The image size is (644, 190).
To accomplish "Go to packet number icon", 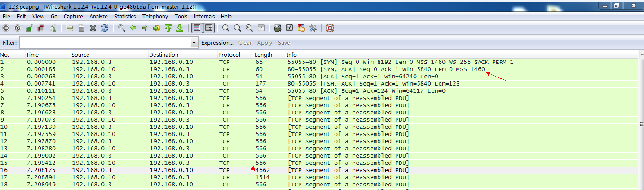I will coord(157,28).
